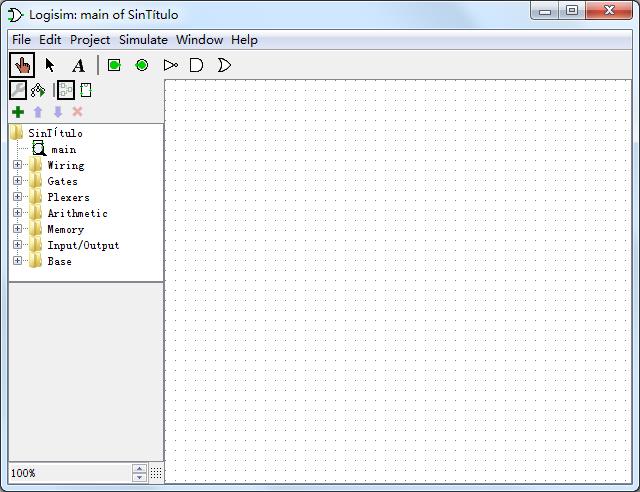Viewport: 640px width, 492px height.
Task: Open the Simulate menu
Action: pos(143,40)
